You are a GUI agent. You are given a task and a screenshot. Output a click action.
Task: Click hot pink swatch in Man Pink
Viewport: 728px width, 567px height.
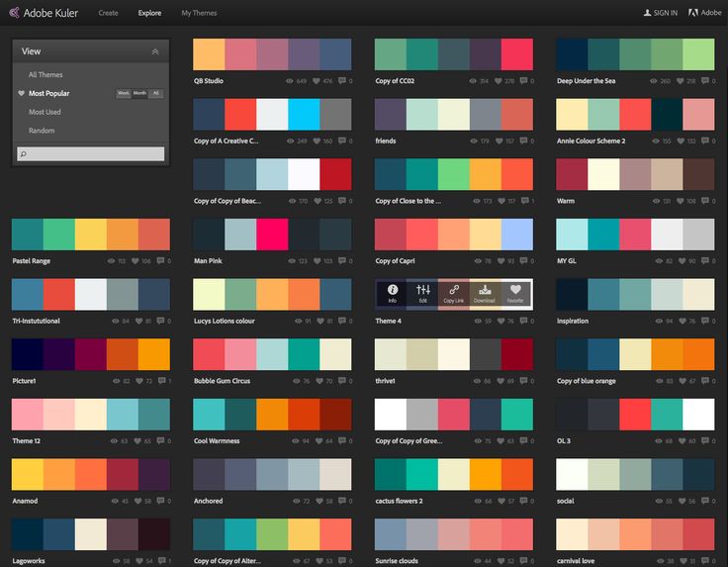(272, 235)
